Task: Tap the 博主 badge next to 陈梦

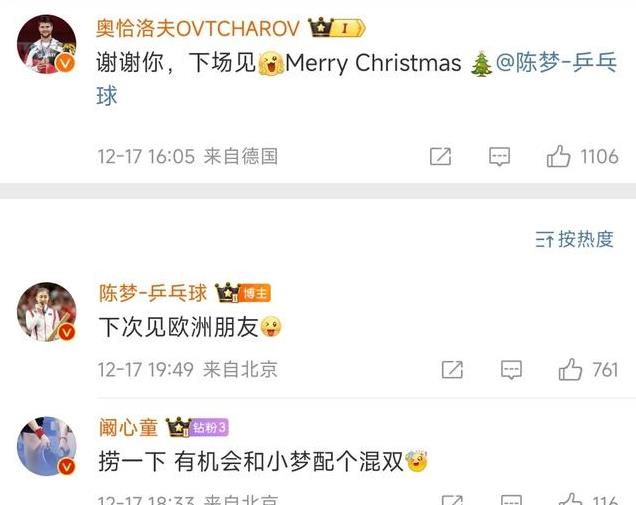Action: coord(256,293)
